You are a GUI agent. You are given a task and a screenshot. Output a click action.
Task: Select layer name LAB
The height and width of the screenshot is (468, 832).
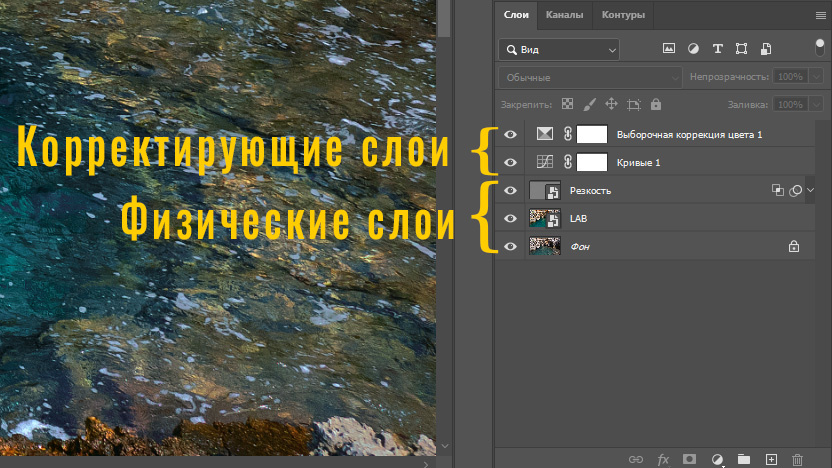point(578,219)
